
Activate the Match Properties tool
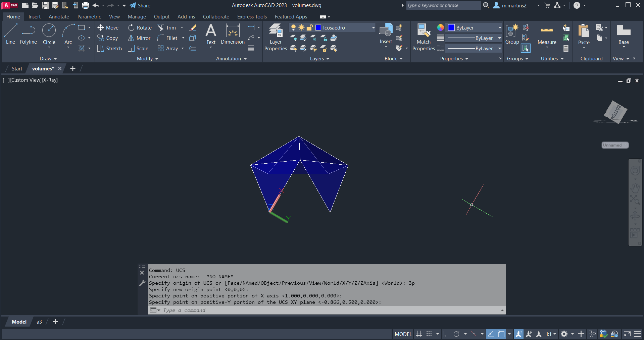424,37
